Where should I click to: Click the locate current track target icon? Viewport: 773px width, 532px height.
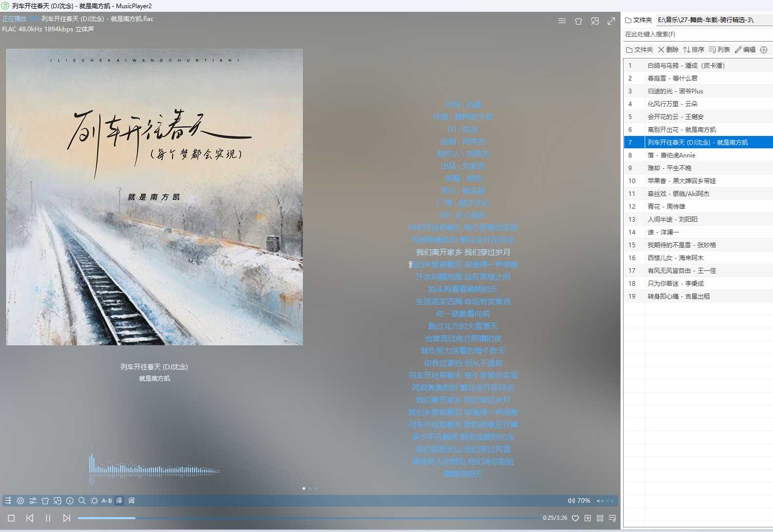click(x=764, y=50)
